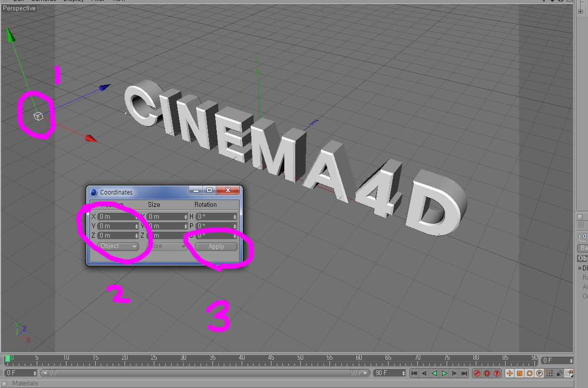This screenshot has height=388, width=588.
Task: Jump to the end of the animation
Action: point(464,374)
